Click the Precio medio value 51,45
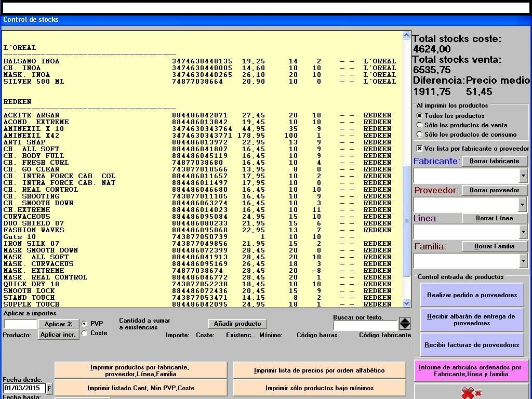The width and height of the screenshot is (532, 399). (x=479, y=91)
